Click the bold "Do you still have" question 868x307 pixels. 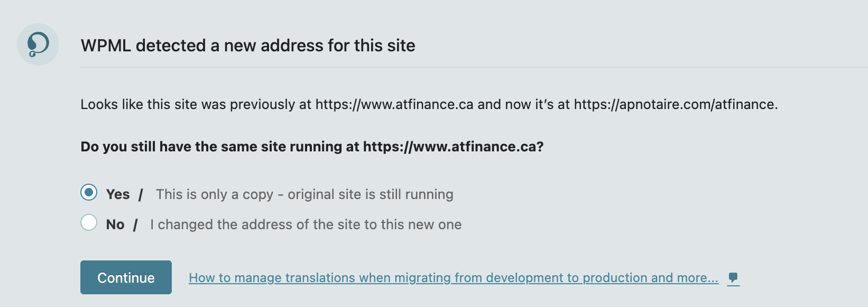pyautogui.click(x=220, y=147)
